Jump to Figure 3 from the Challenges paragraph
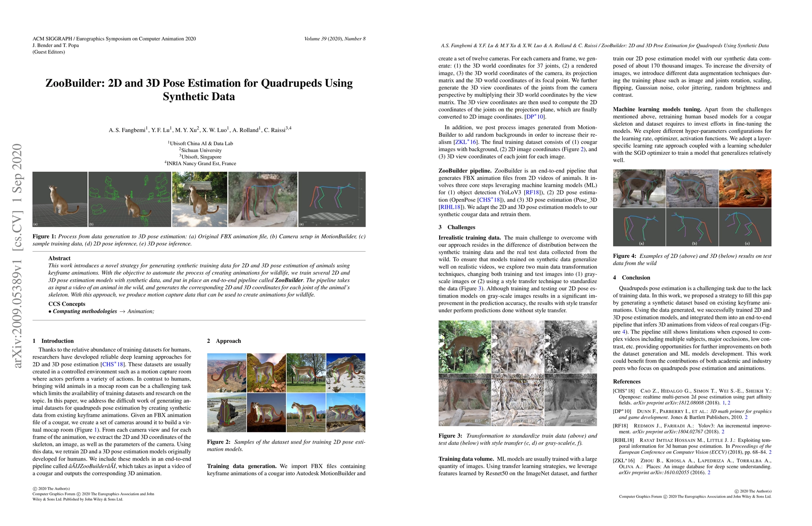The width and height of the screenshot is (812, 526). coord(480,289)
